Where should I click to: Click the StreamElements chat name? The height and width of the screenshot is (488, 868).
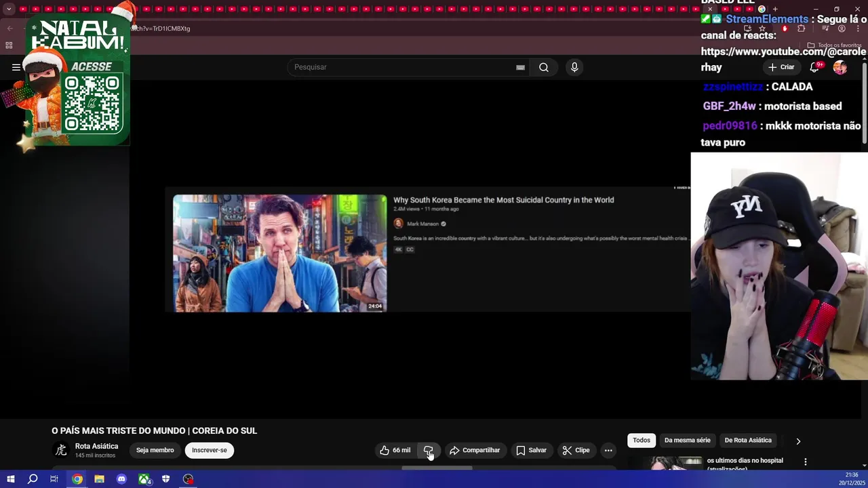(767, 20)
